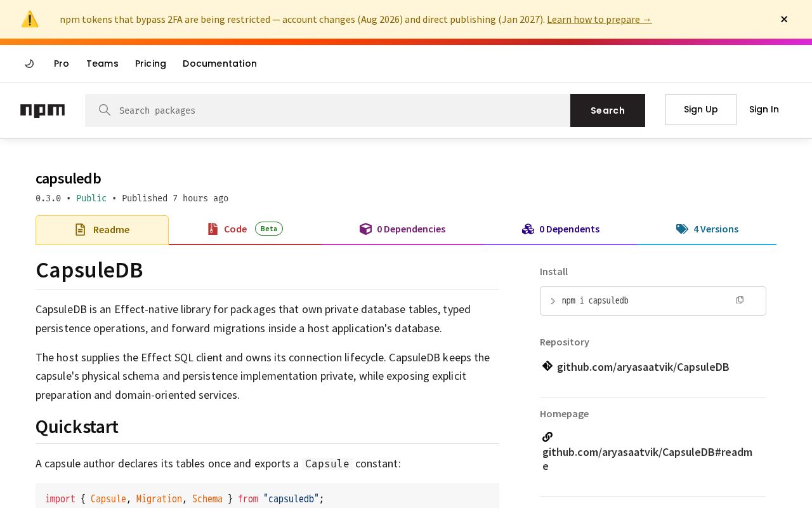Image resolution: width=812 pixels, height=508 pixels.
Task: Click the version number 0.3.0
Action: pos(48,198)
